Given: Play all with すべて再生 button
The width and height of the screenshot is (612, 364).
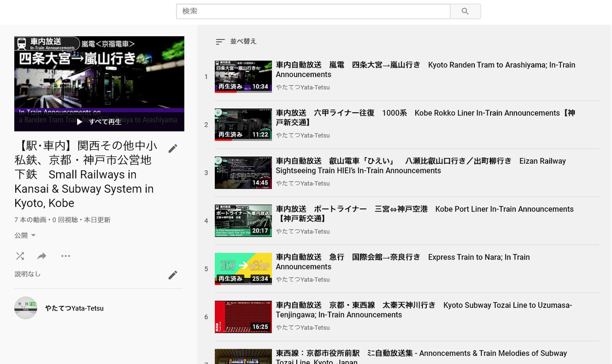Looking at the screenshot, I should tap(99, 122).
